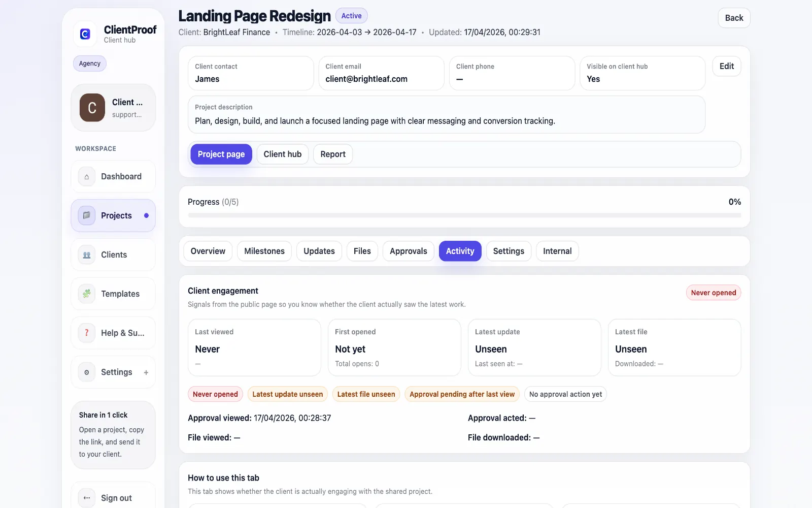Open the Approvals tab
812x508 pixels.
pos(409,251)
